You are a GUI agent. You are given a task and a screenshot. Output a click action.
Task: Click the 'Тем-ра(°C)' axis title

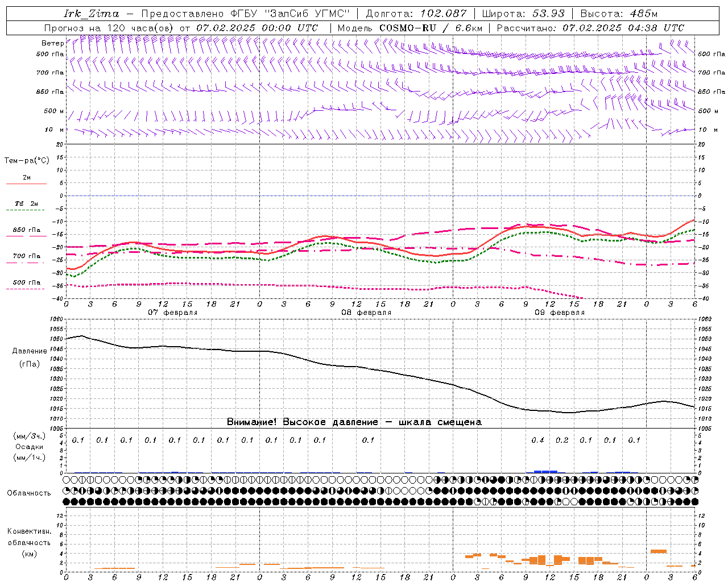coord(27,161)
